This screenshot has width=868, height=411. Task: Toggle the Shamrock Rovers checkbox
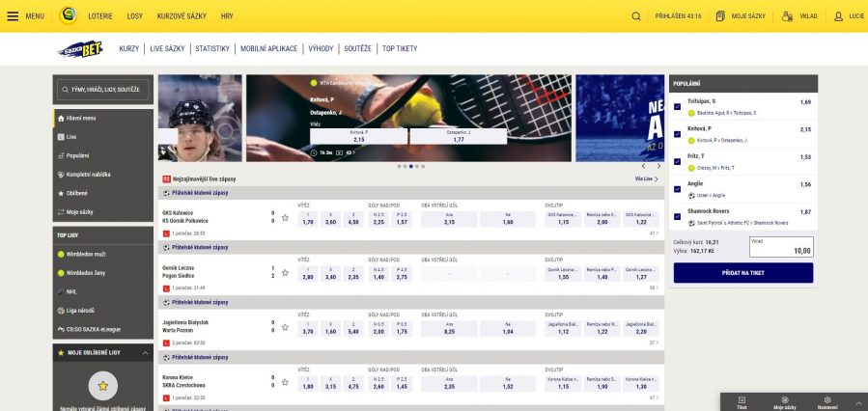[x=677, y=216]
